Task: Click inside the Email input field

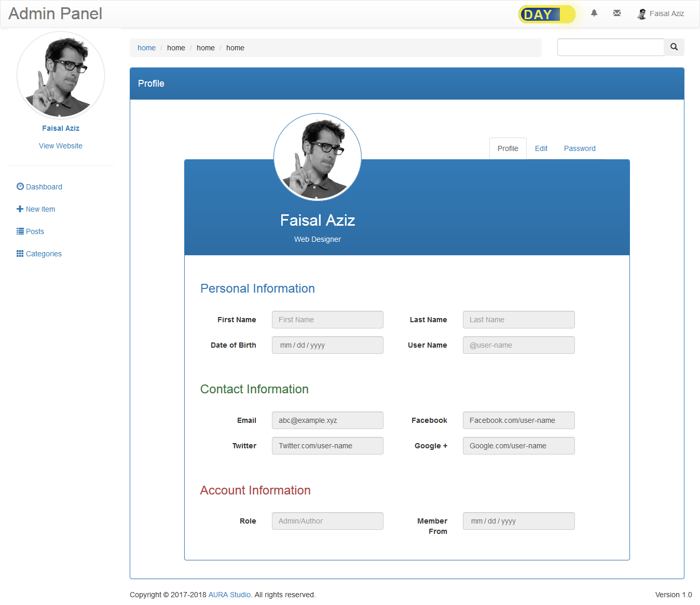Action: (327, 420)
